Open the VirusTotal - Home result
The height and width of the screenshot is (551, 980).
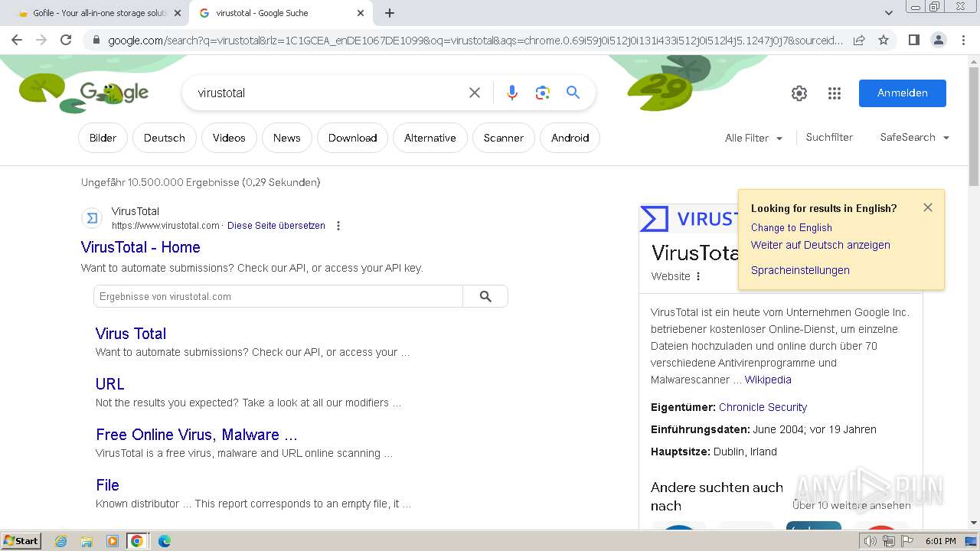tap(141, 247)
